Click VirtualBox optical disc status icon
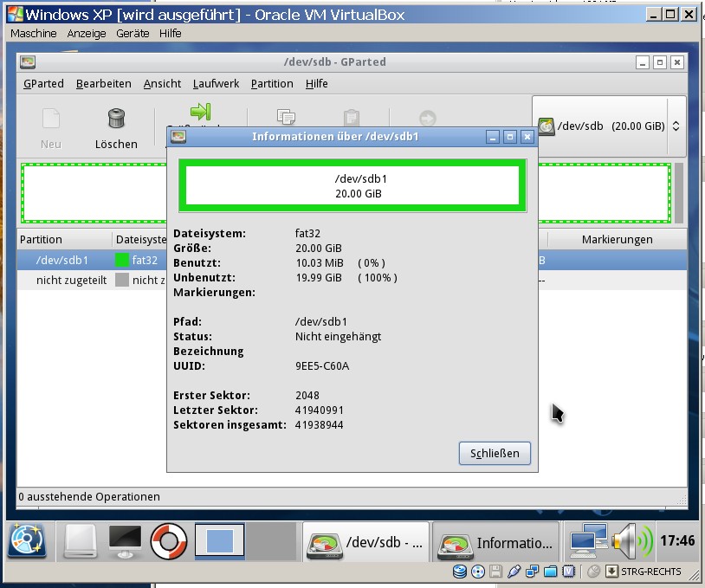705x588 pixels. point(478,572)
